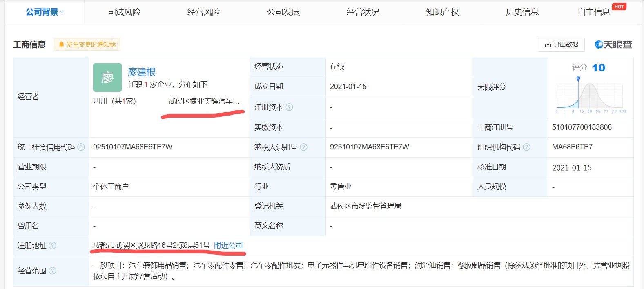Open the 自主信息 tab
The height and width of the screenshot is (289, 644).
click(x=594, y=12)
